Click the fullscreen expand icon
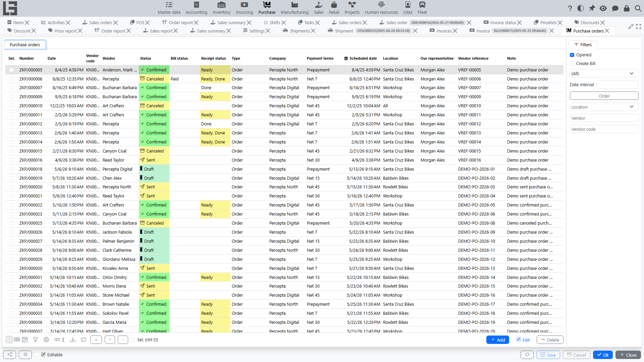The height and width of the screenshot is (362, 644). pos(639,26)
